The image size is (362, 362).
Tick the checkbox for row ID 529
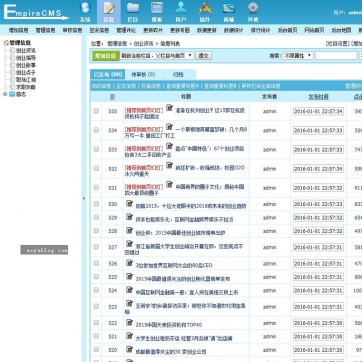point(96,217)
